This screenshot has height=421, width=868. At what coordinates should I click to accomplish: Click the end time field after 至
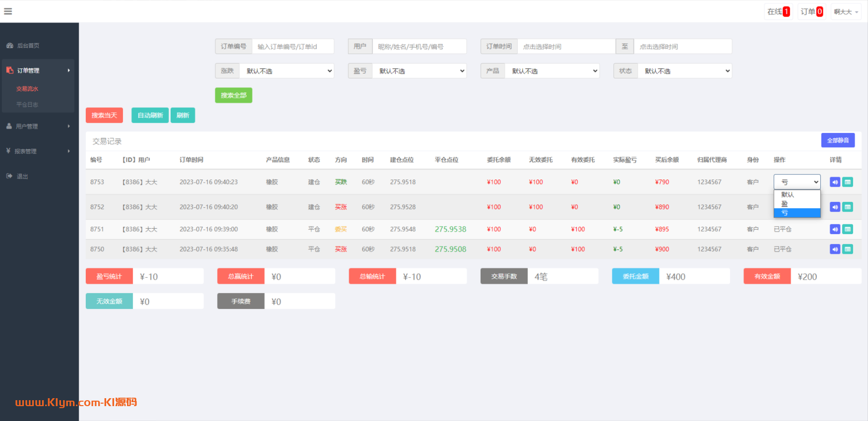[x=683, y=47]
